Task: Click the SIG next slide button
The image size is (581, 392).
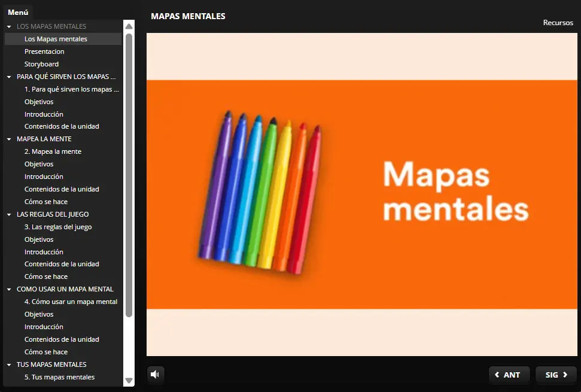Action: pos(556,375)
